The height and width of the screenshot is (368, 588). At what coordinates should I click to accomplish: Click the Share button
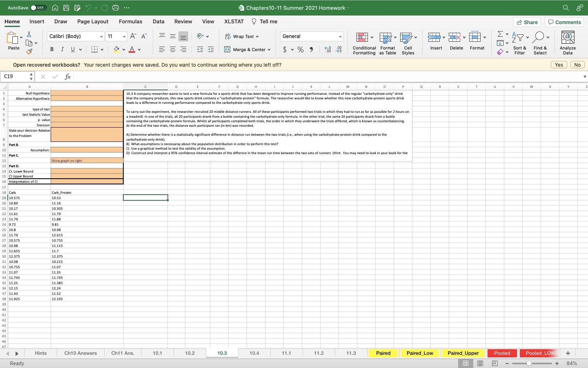pos(527,22)
